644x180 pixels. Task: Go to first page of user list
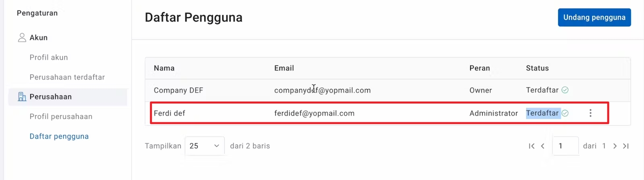(532, 146)
